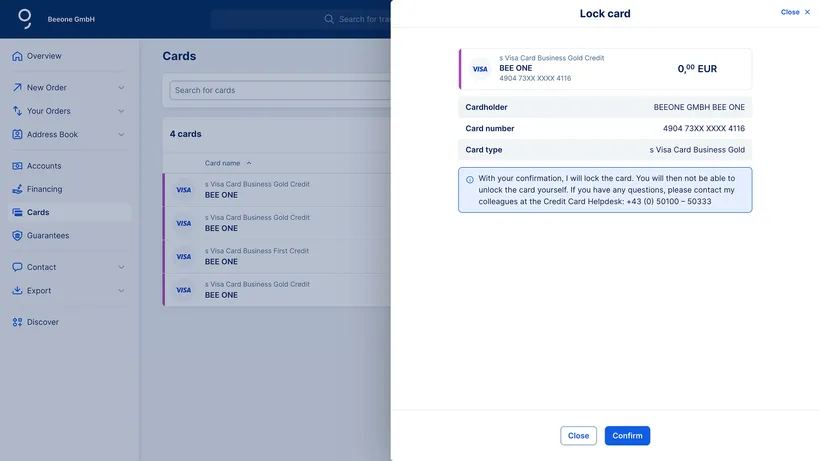Click the search magnifier icon in header

(329, 19)
